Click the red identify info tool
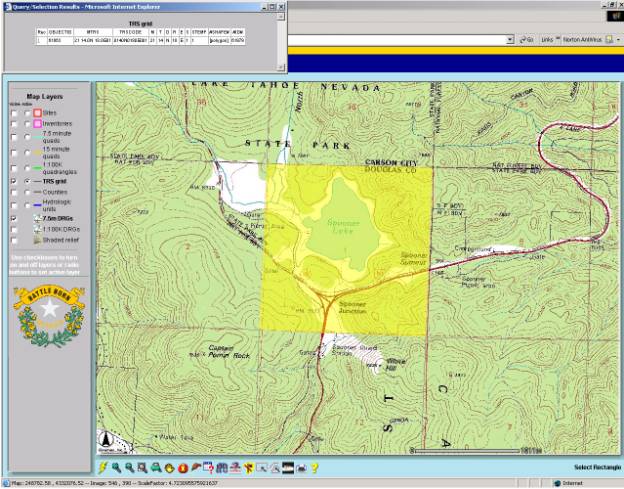Screen dimensions: 624x489 tap(183, 467)
